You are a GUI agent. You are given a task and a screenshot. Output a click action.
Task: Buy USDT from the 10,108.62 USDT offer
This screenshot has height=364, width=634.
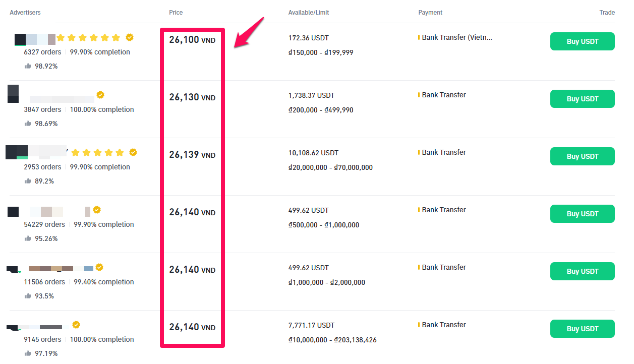tap(582, 156)
